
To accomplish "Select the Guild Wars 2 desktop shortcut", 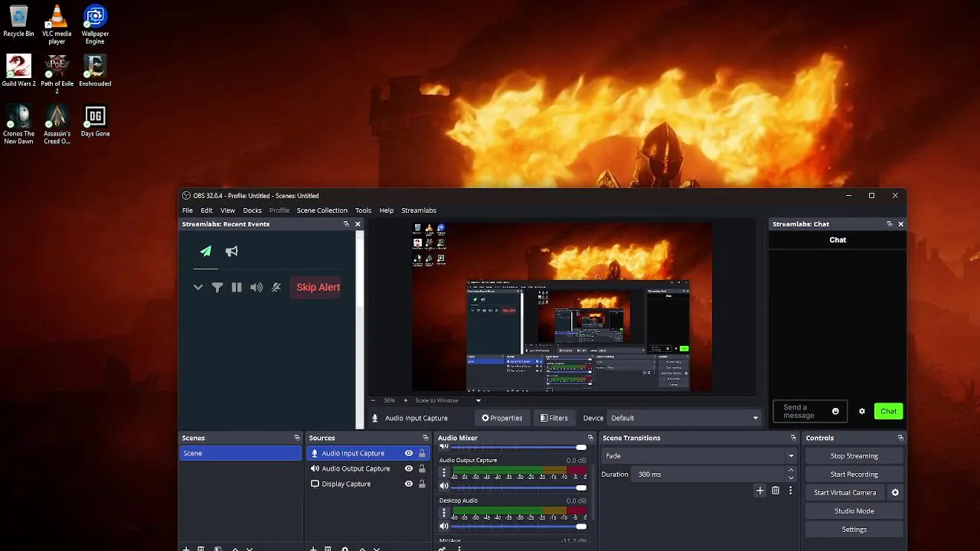I will click(18, 70).
